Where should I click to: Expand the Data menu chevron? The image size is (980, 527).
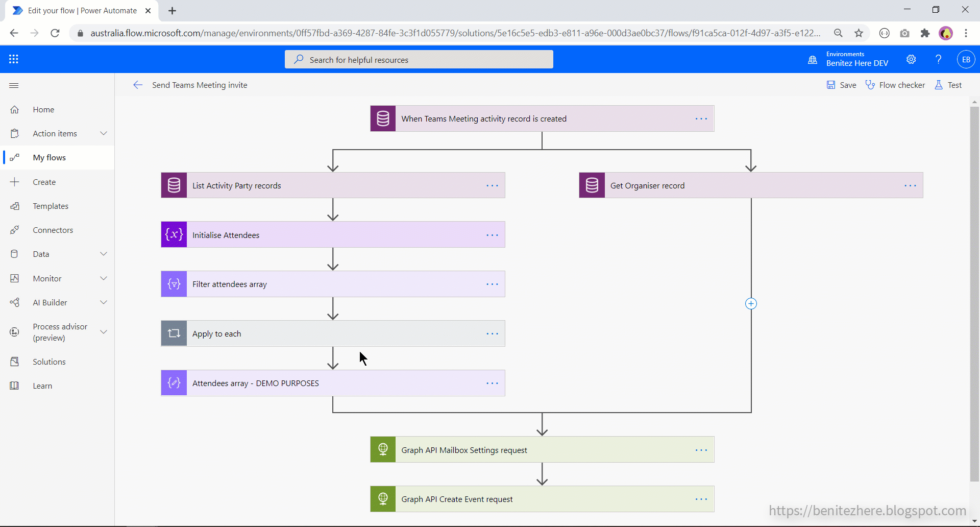(104, 254)
